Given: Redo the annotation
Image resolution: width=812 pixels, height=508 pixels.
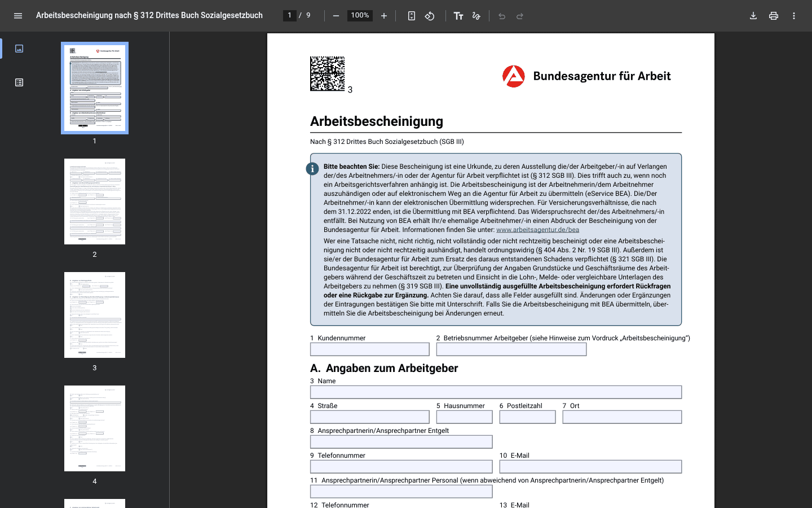Looking at the screenshot, I should click(520, 16).
